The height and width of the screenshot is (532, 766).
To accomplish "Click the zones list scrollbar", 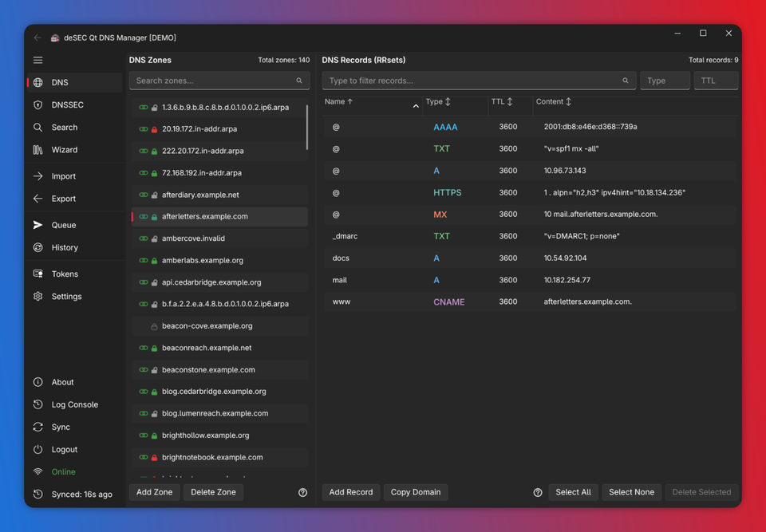I will point(307,127).
